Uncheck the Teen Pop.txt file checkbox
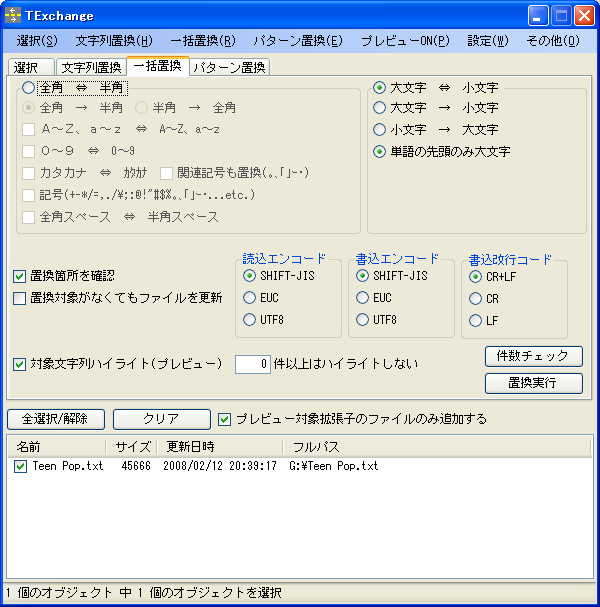Viewport: 600px width, 607px height. (x=20, y=466)
